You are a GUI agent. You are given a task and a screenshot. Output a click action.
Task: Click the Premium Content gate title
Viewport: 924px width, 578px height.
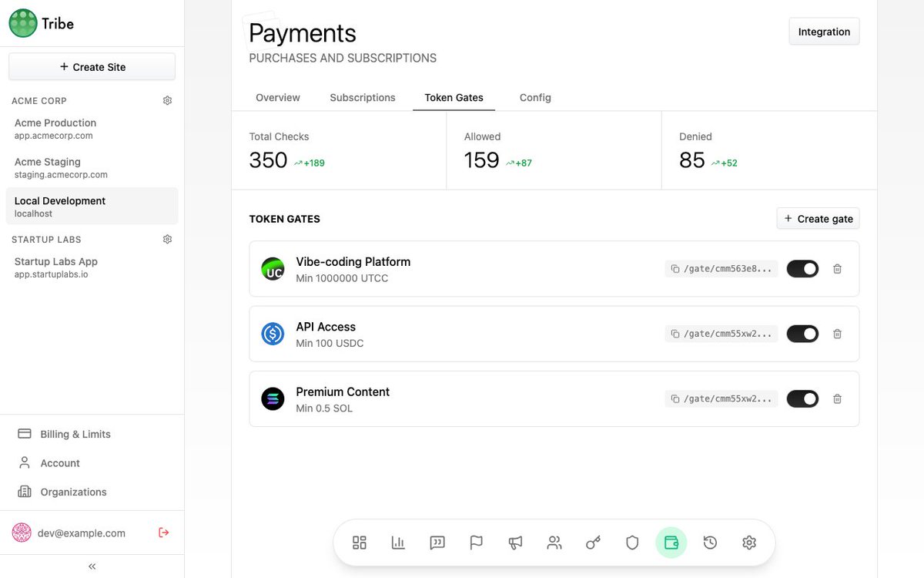[343, 391]
